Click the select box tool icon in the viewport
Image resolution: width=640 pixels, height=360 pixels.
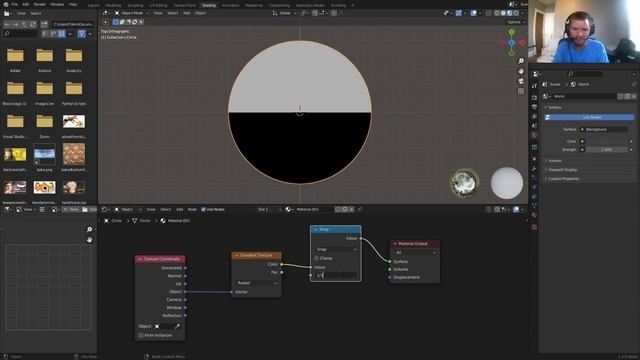tap(116, 22)
